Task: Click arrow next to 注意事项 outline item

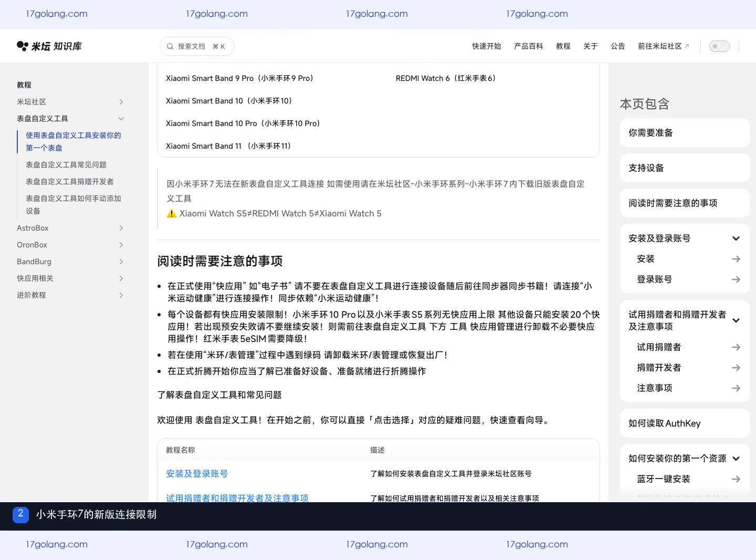Action: coord(736,388)
